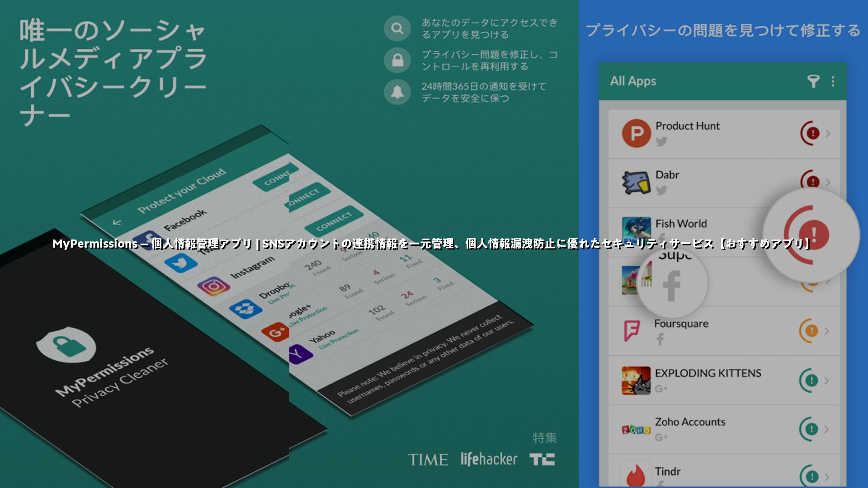Viewport: 868px width, 488px height.
Task: Click Foursquare orange warning indicator
Action: point(810,331)
